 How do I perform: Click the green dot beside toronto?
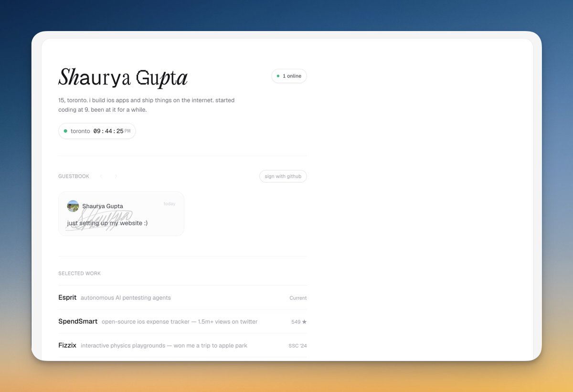pos(65,131)
